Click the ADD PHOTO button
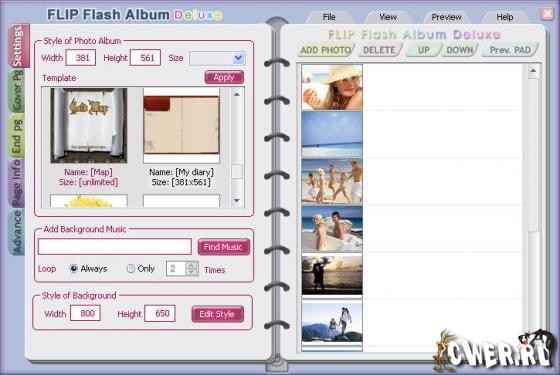 click(x=326, y=50)
